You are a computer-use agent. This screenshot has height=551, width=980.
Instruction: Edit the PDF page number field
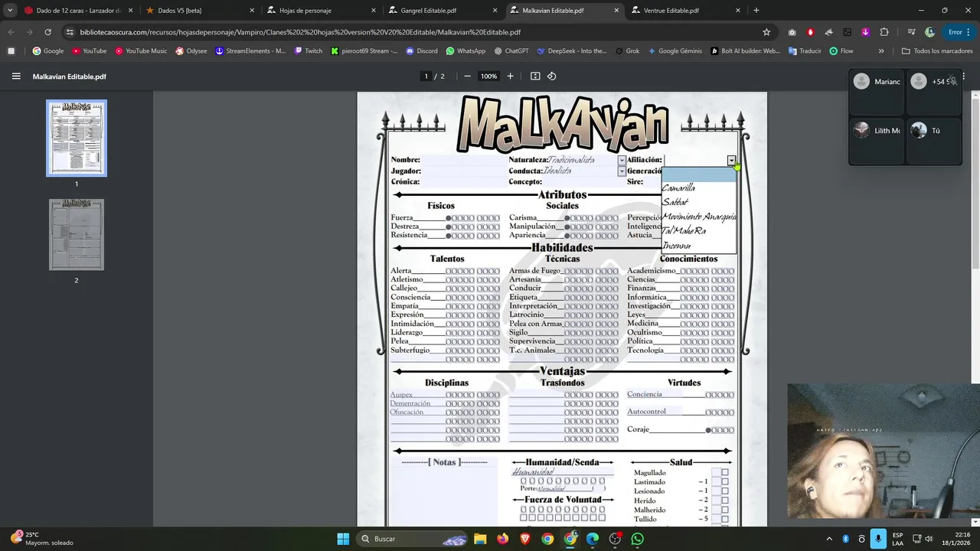[x=426, y=77]
